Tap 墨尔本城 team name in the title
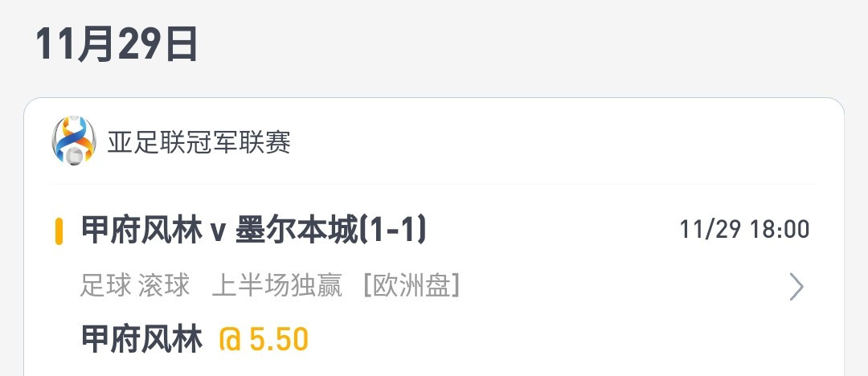Screen dimensions: 868x376 pos(297,231)
